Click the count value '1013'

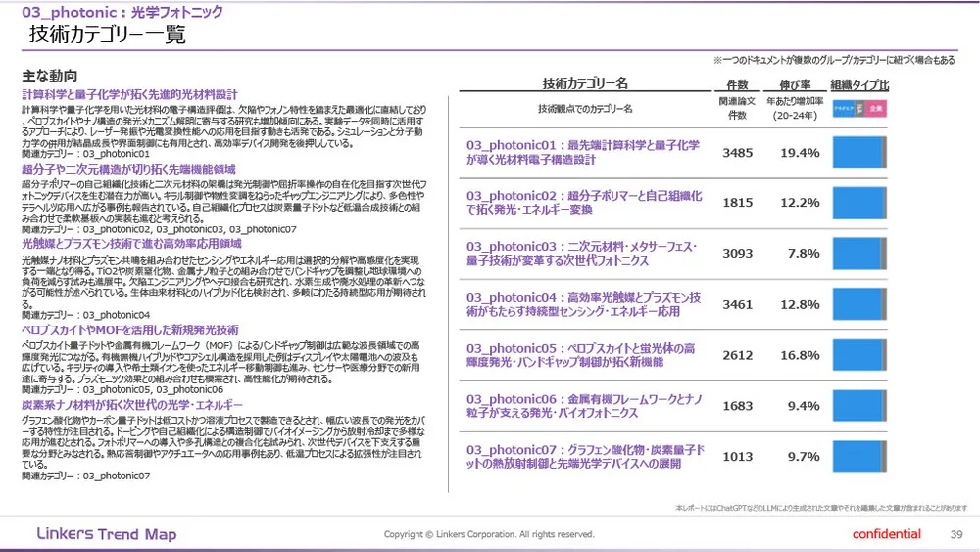coord(738,456)
